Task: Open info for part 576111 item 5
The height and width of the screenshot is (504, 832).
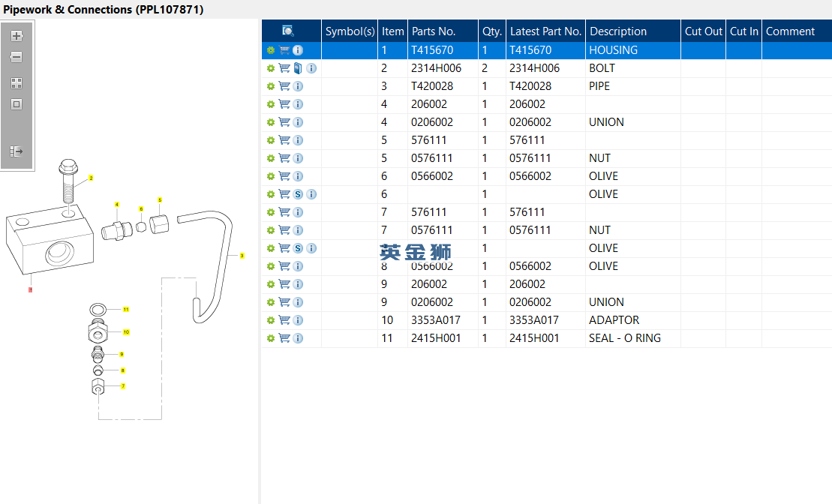Action: point(298,140)
